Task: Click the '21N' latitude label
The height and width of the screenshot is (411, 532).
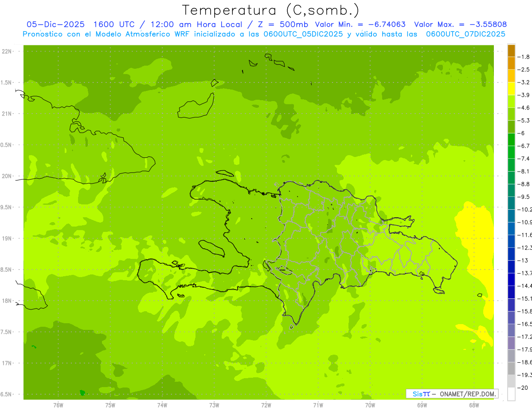Action: 7,114
